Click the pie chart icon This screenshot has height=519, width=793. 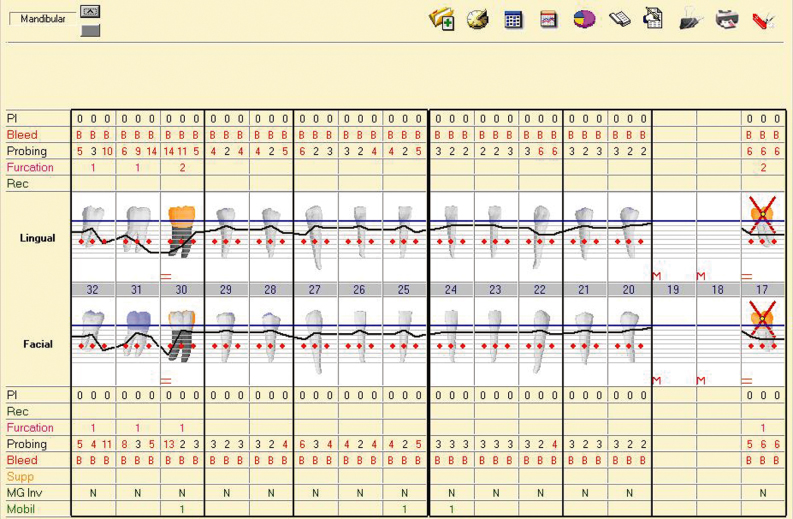pyautogui.click(x=584, y=19)
